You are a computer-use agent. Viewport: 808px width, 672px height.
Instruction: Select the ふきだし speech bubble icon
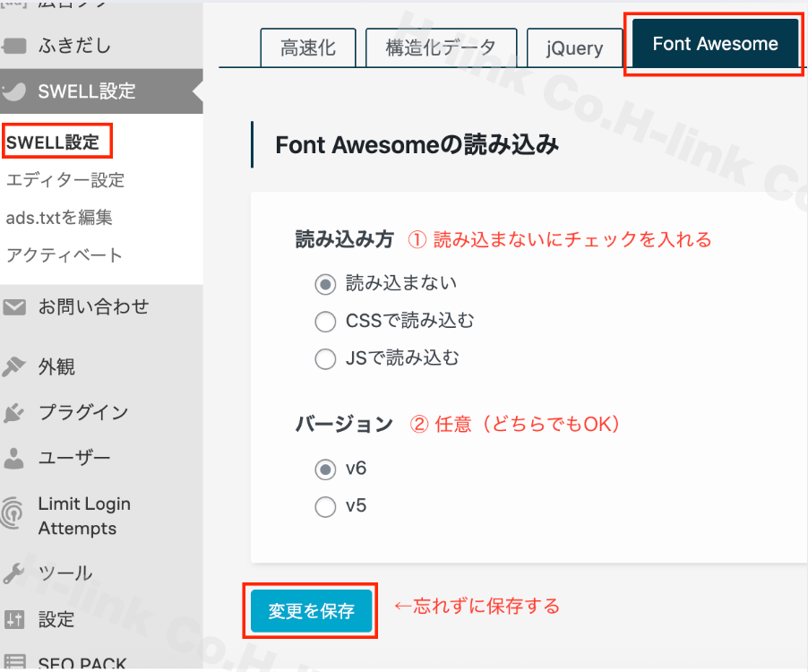point(16,43)
